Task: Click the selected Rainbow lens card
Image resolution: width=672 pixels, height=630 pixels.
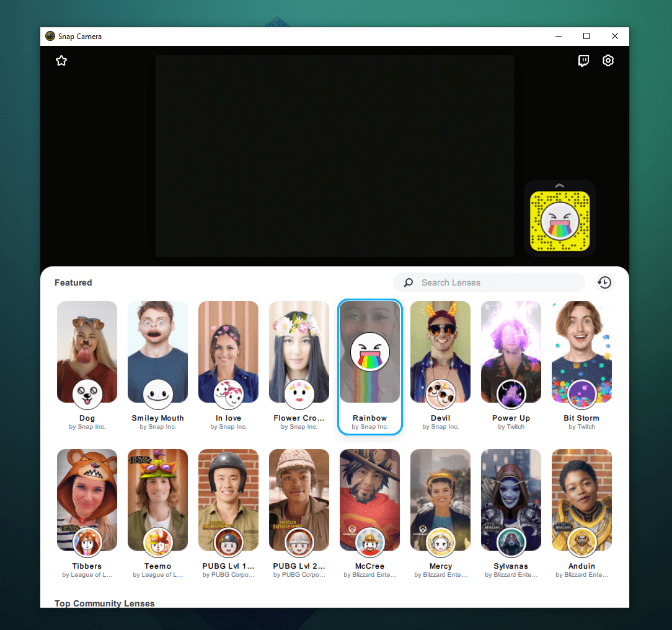Action: [370, 367]
